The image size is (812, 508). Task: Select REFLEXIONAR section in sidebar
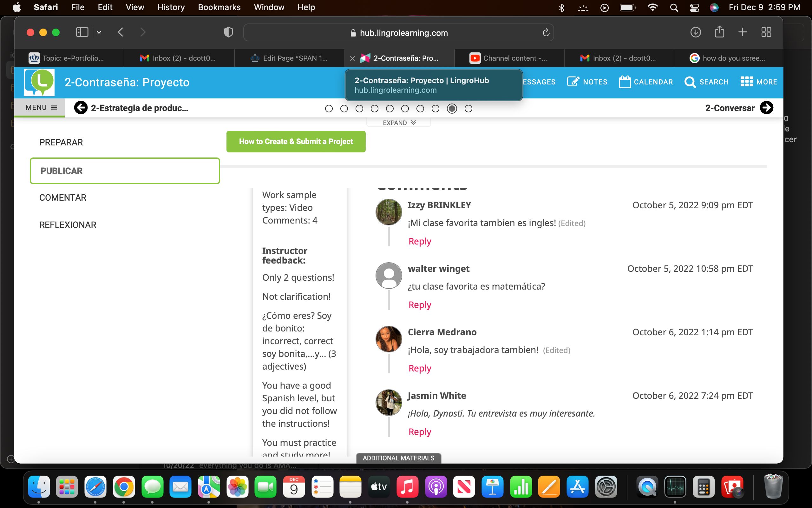[x=68, y=225]
